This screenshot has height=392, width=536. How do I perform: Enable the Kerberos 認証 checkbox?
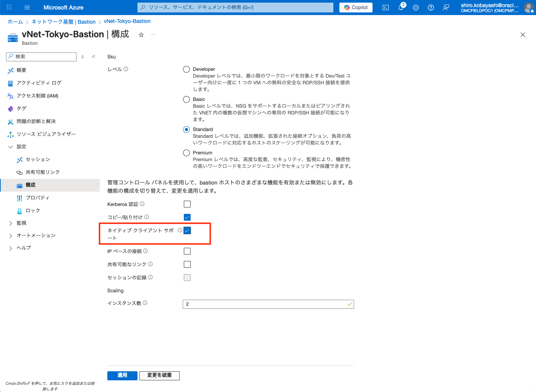[x=187, y=204]
